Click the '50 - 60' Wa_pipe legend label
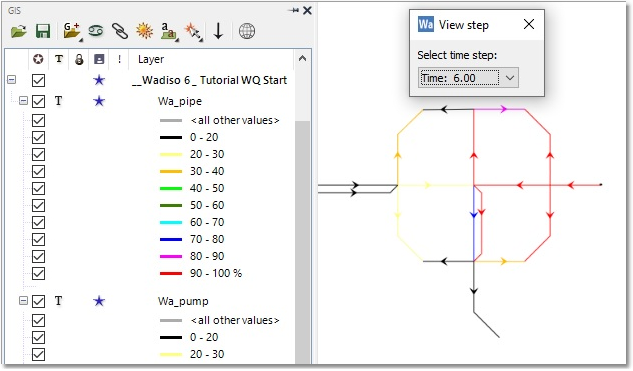Screen dimensions: 633x371 tap(207, 205)
